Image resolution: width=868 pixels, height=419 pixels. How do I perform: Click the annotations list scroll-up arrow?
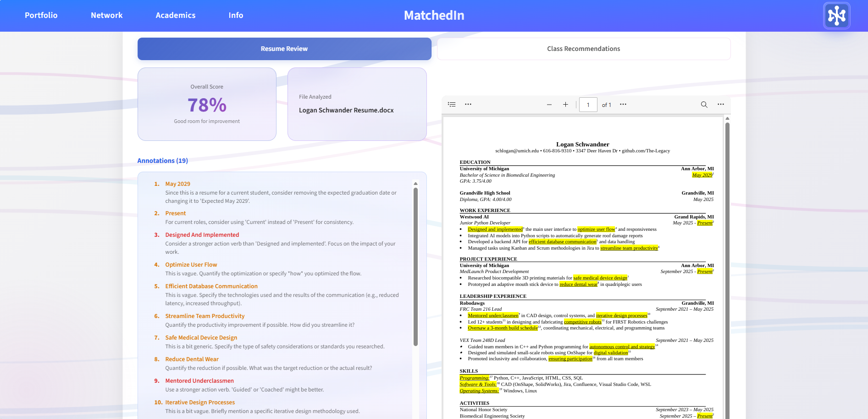pos(415,184)
